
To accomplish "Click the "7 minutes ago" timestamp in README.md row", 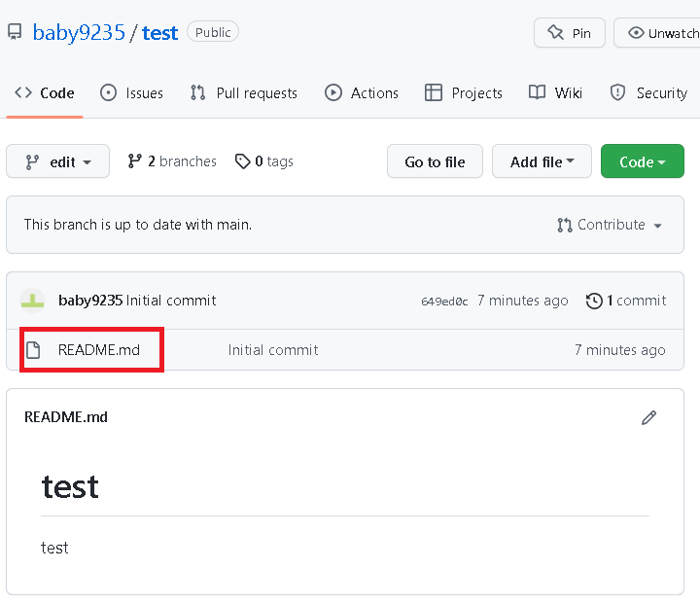I will 620,350.
